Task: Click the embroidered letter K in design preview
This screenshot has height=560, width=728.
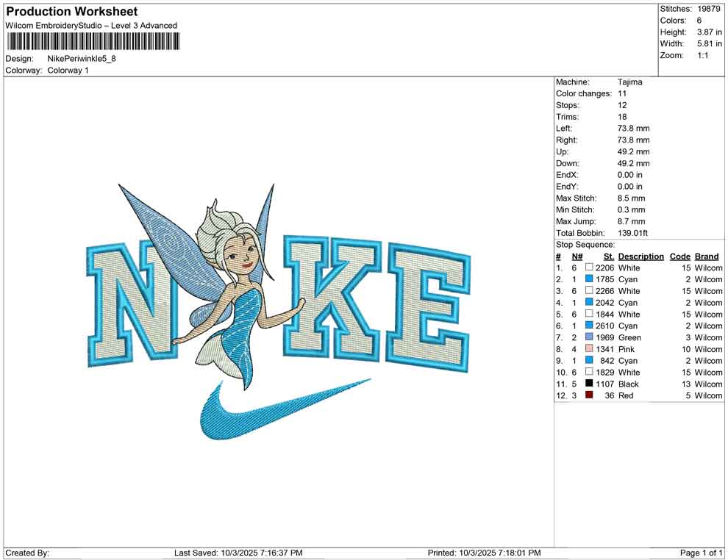Action: (x=332, y=297)
